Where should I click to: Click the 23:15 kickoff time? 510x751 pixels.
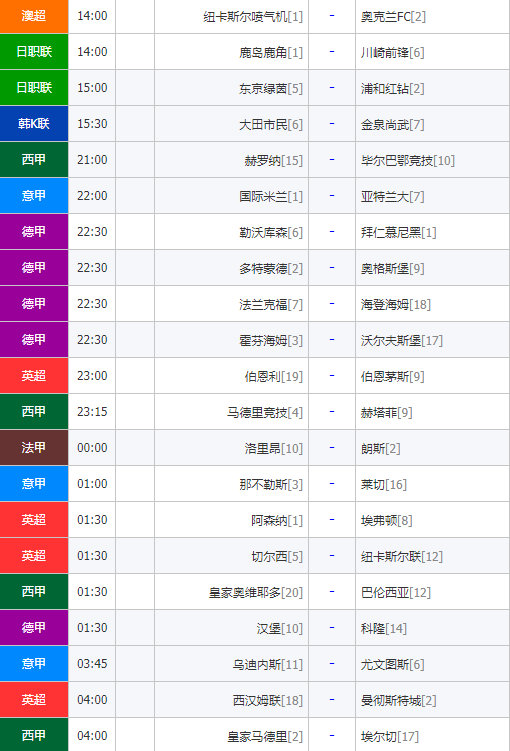(92, 412)
